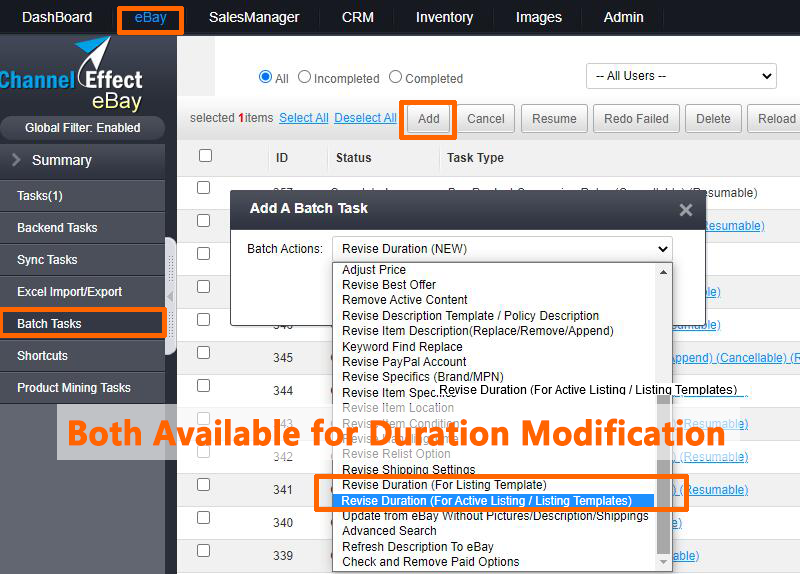
Task: Choose Revise Duration (For Listing Template)
Action: tap(444, 485)
